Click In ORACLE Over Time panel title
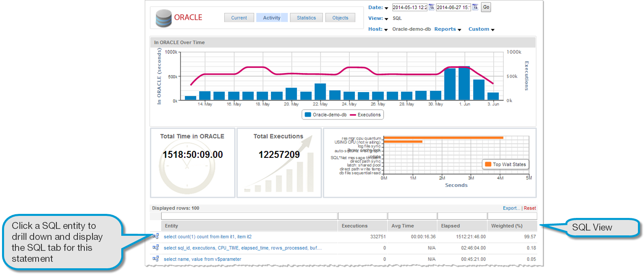Screen dimensions: 644x278 [179, 42]
